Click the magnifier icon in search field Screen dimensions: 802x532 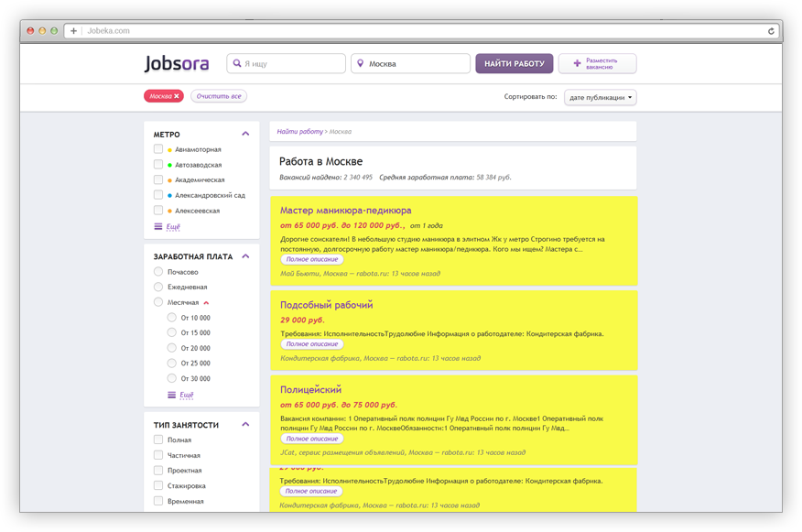[237, 63]
